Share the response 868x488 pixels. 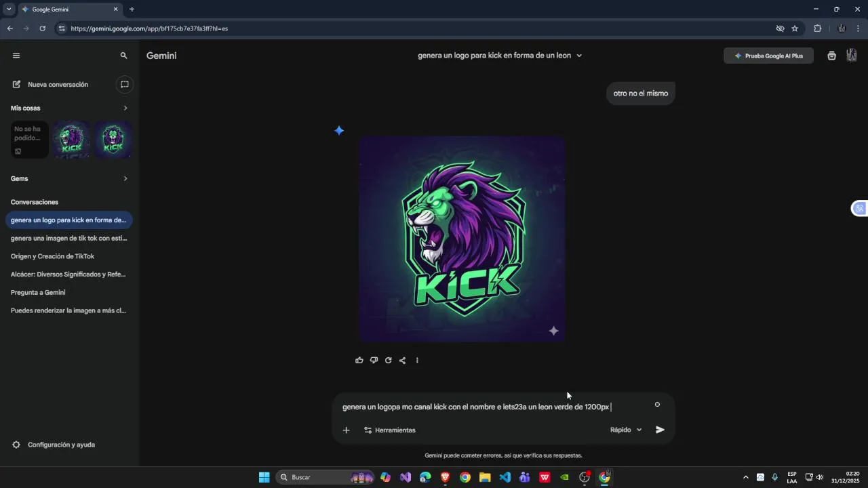point(402,361)
